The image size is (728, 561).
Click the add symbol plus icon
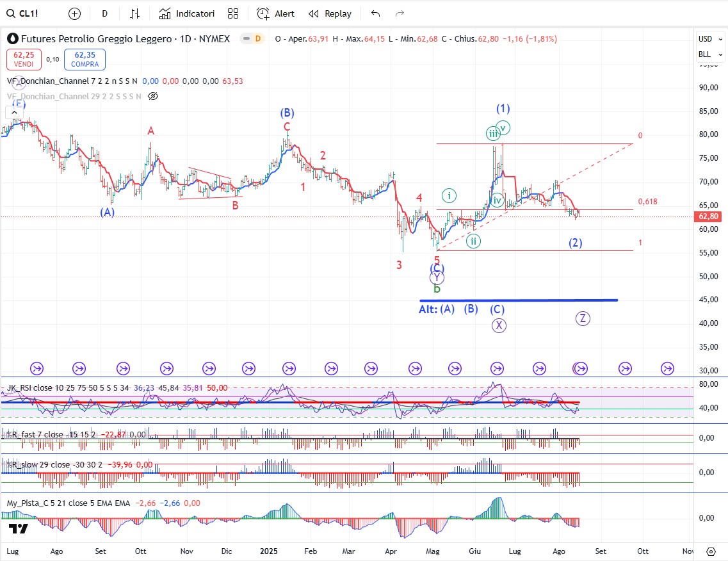click(x=75, y=13)
